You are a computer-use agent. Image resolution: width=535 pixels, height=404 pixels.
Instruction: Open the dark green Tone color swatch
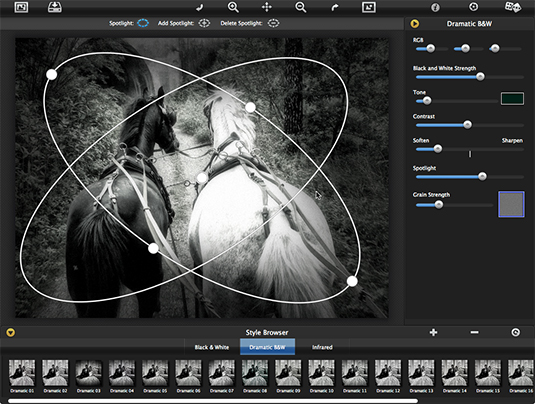coord(512,99)
